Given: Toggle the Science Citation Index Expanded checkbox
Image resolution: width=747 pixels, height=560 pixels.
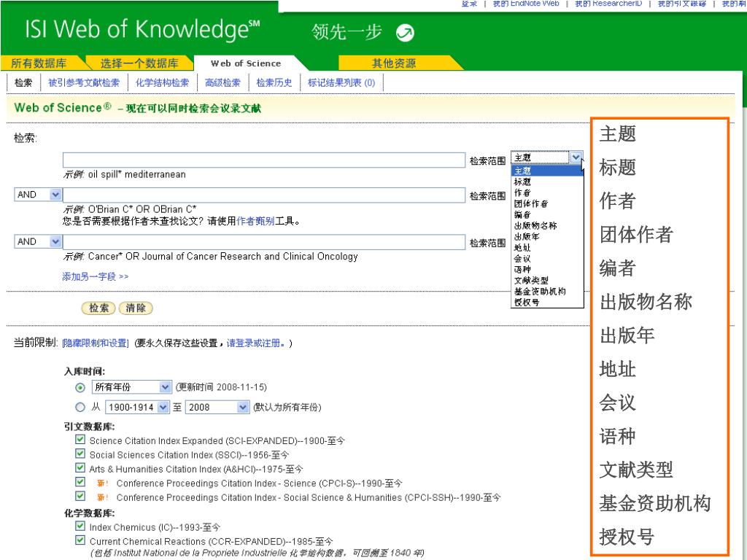Looking at the screenshot, I should click(80, 440).
